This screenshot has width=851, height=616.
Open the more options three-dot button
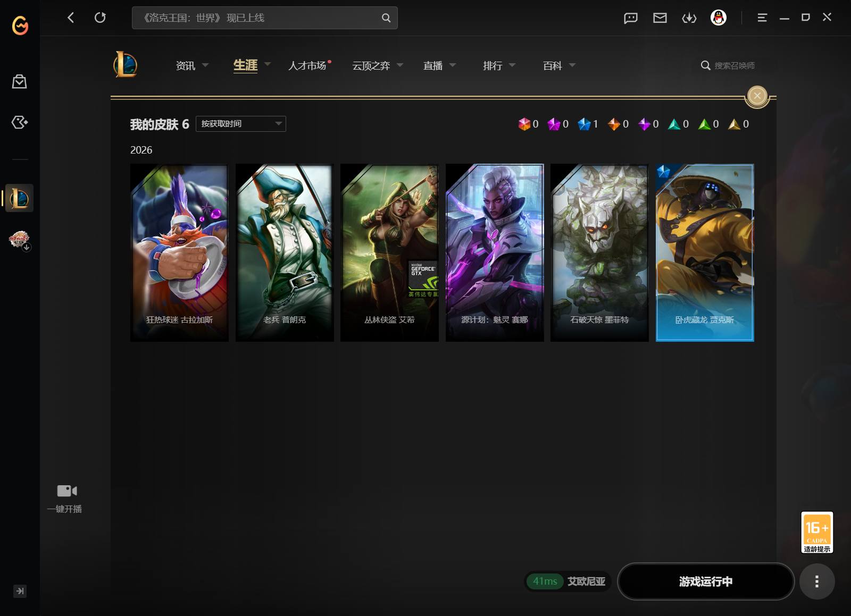tap(817, 581)
